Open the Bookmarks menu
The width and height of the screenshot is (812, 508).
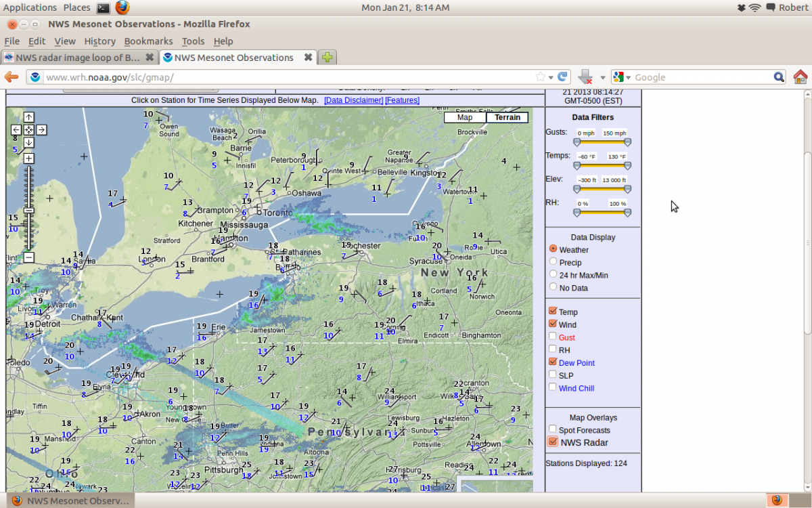(148, 41)
